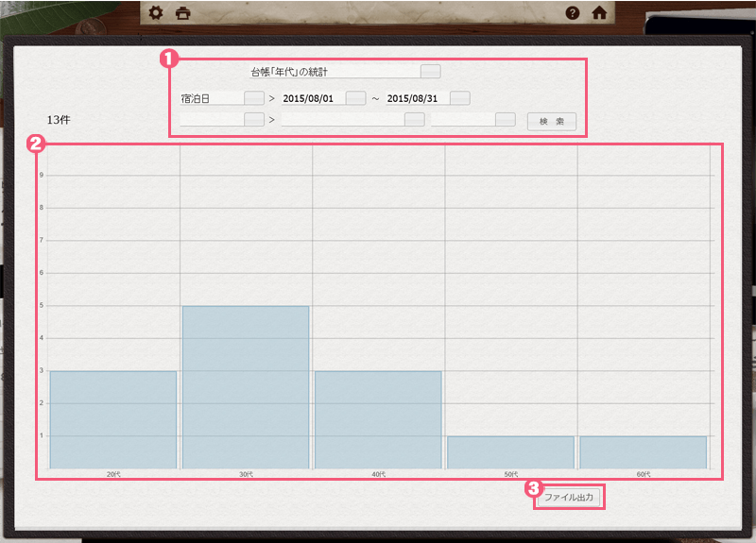
Task: Go to home screen via house icon
Action: [x=598, y=13]
